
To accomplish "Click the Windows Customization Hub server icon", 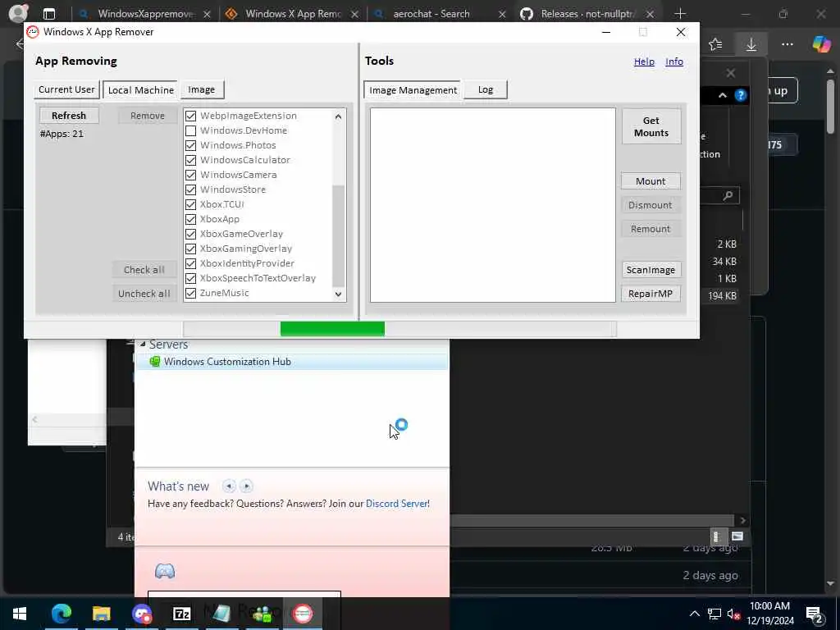I will coord(155,362).
